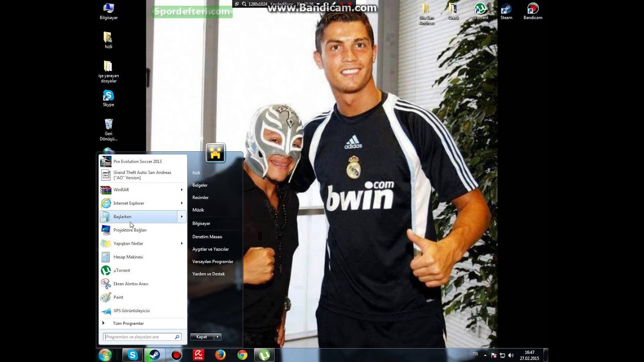Select the Bandicam desktop shortcut

click(533, 12)
